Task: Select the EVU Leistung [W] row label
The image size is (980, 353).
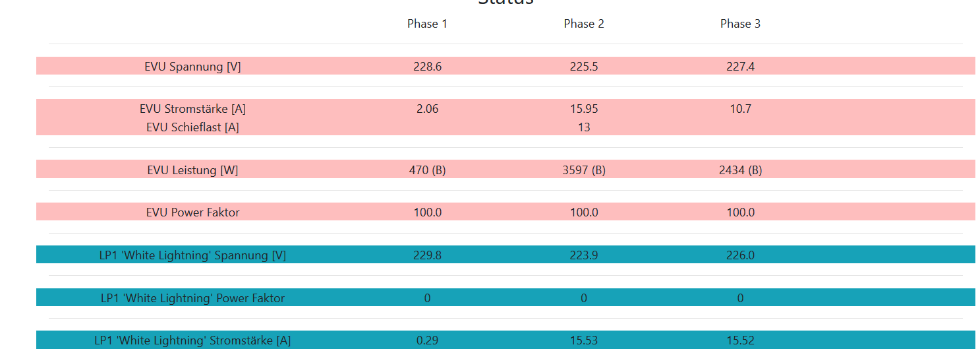Action: [192, 170]
